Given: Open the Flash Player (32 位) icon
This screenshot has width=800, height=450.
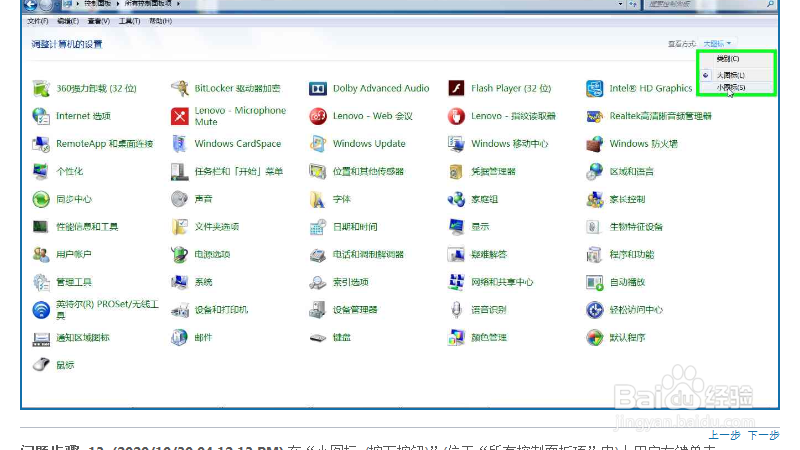Looking at the screenshot, I should click(x=456, y=88).
